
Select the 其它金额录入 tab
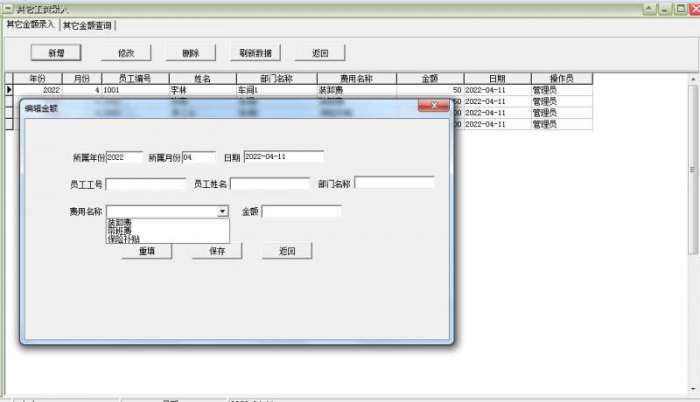(30, 25)
